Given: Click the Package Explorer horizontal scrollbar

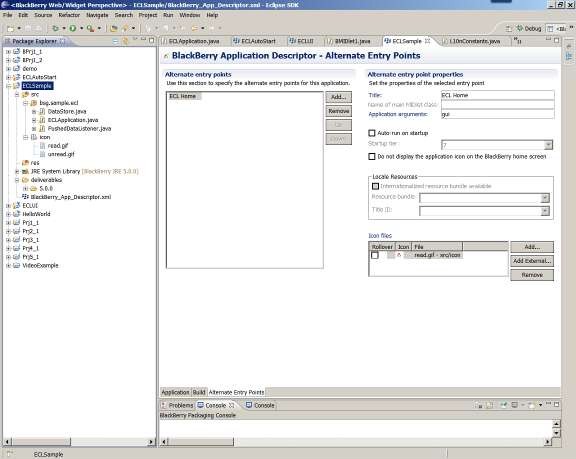Looking at the screenshot, I should pyautogui.click(x=79, y=442).
